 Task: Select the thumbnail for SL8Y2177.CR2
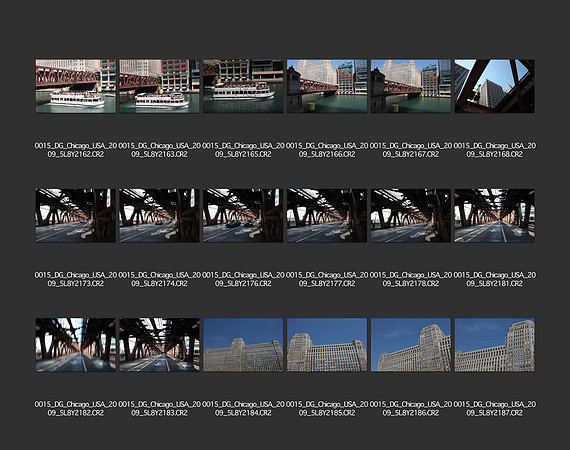click(327, 216)
